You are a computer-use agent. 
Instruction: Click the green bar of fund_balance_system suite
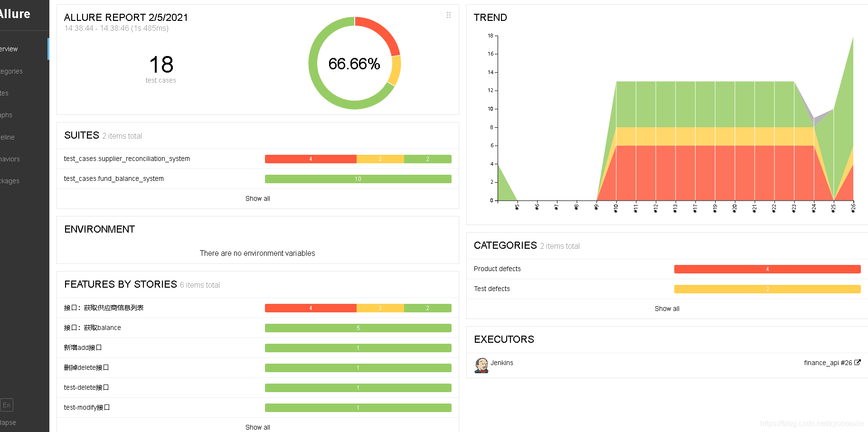[x=358, y=179]
